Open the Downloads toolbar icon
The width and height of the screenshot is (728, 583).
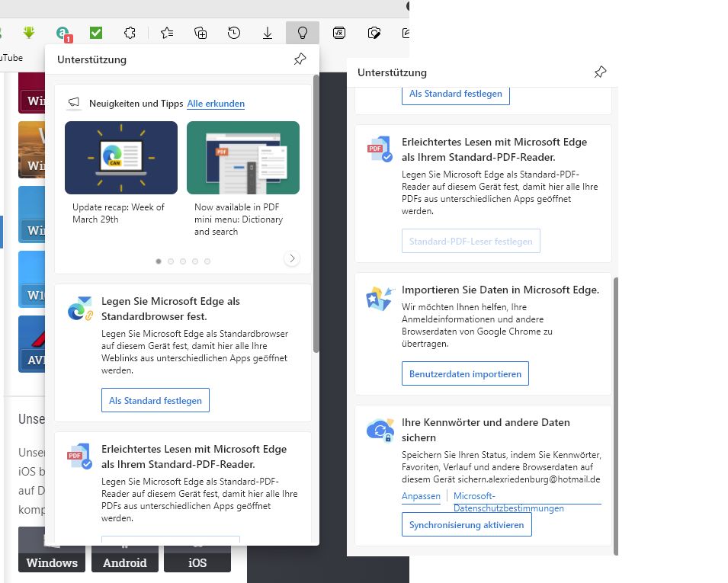[x=268, y=33]
